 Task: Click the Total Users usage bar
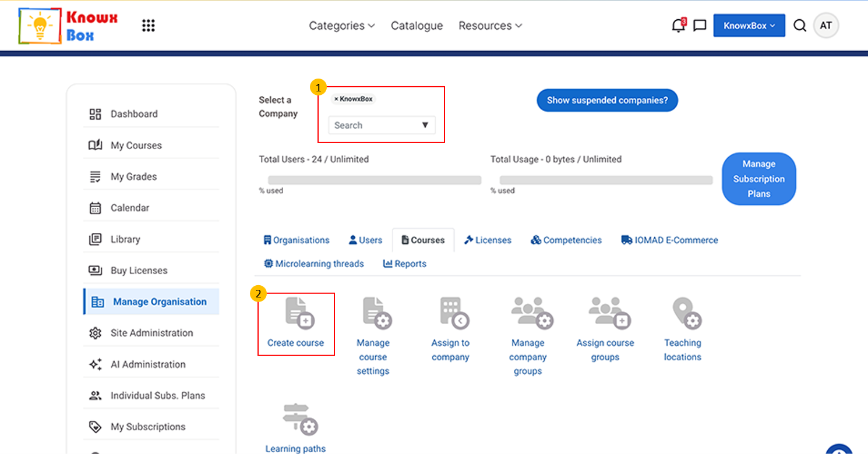(x=375, y=180)
